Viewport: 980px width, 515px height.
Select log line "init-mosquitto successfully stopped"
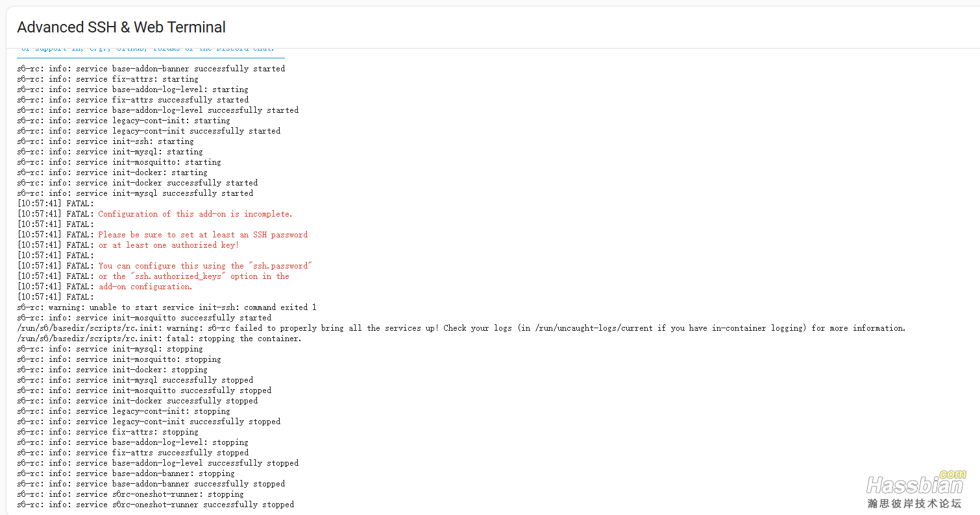[x=145, y=390]
